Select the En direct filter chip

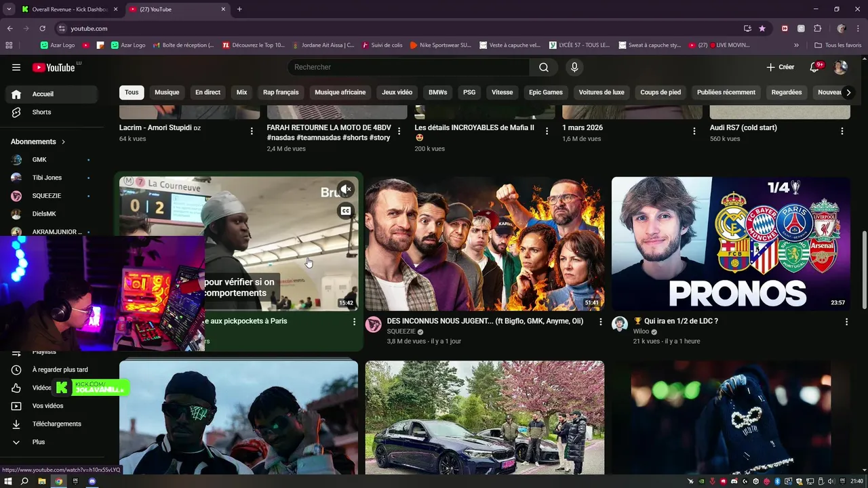pyautogui.click(x=208, y=92)
